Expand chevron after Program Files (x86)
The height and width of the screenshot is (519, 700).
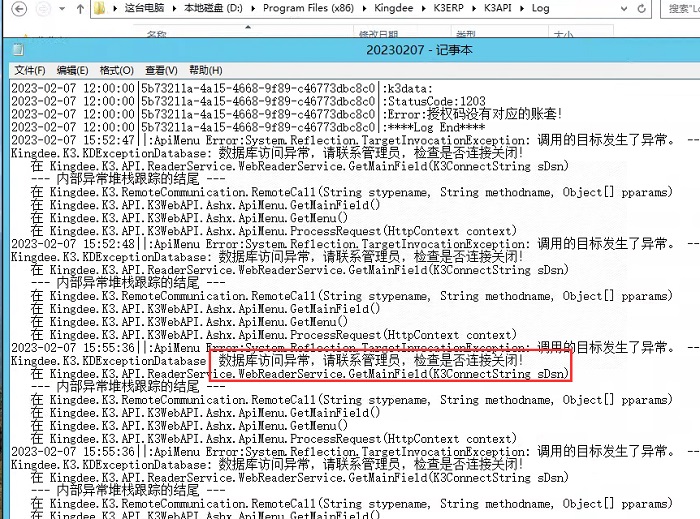(364, 8)
